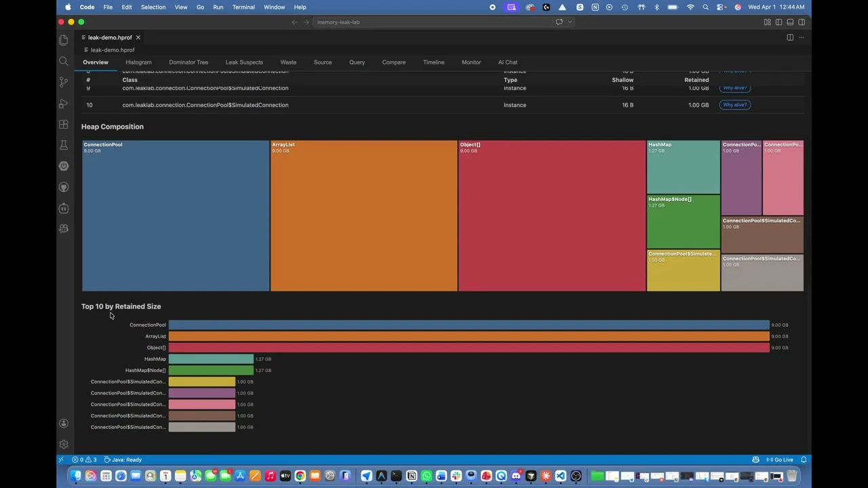
Task: Click the green HashMap$Node[] bar in Top 10
Action: coord(211,370)
